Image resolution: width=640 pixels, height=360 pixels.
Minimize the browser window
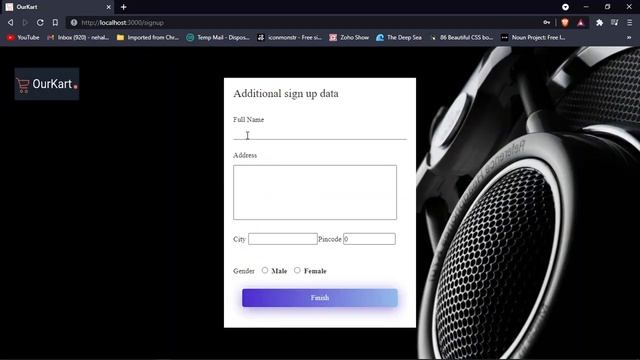586,7
